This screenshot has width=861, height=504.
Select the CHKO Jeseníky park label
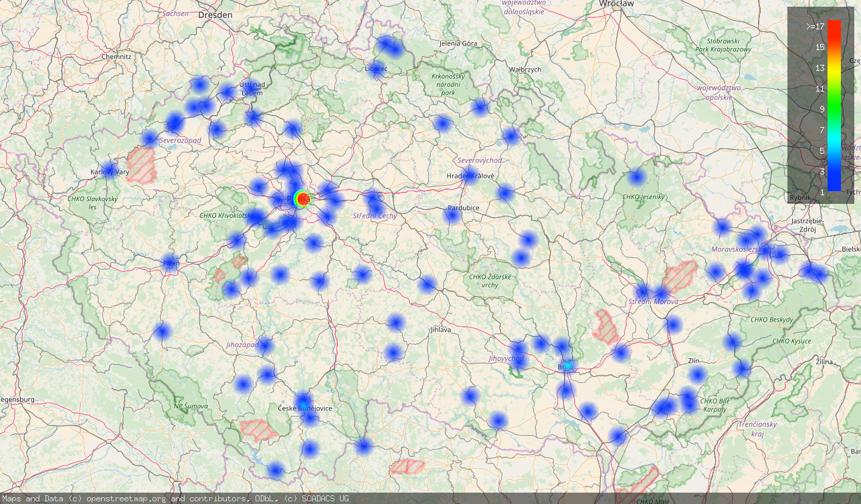pyautogui.click(x=644, y=197)
